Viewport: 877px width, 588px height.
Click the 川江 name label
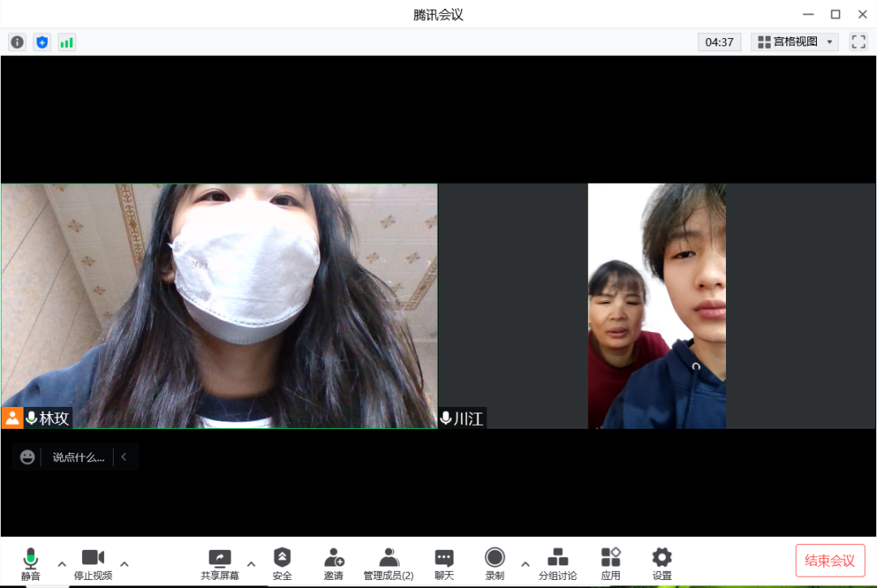coord(469,418)
